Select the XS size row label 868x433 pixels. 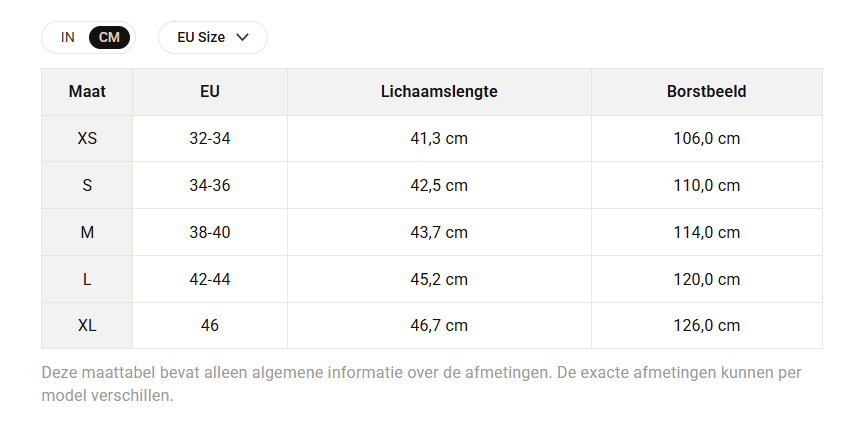pyautogui.click(x=87, y=138)
